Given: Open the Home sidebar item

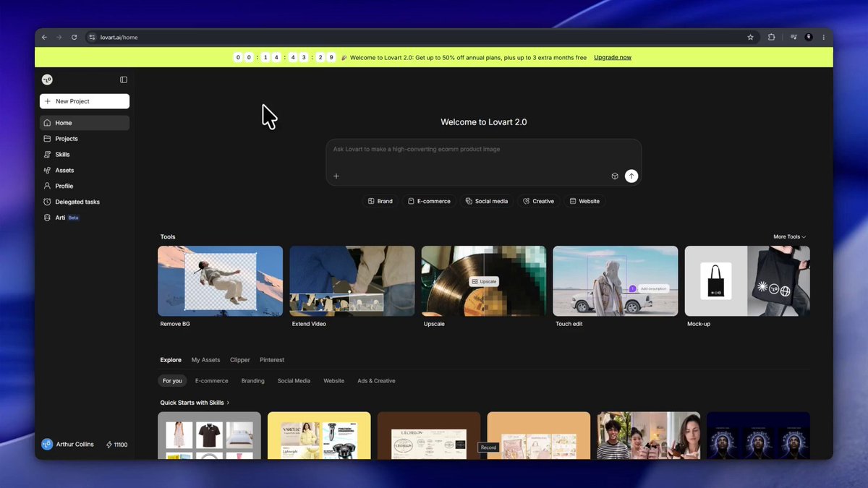Looking at the screenshot, I should [85, 123].
